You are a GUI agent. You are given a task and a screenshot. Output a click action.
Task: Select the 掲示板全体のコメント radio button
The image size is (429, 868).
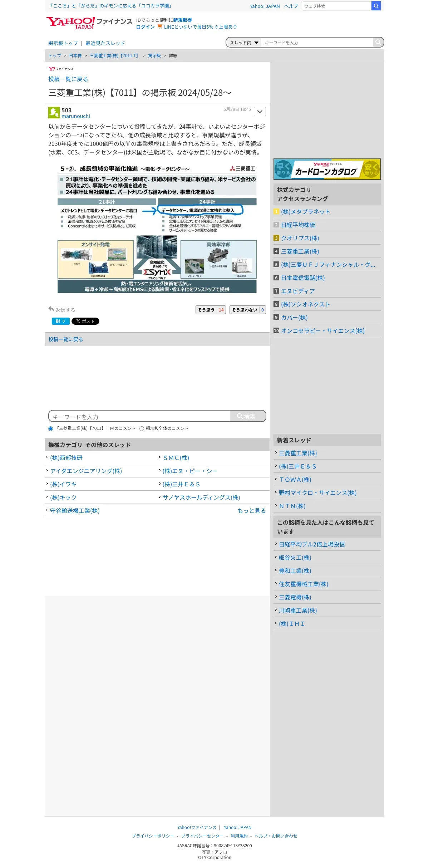click(x=142, y=428)
